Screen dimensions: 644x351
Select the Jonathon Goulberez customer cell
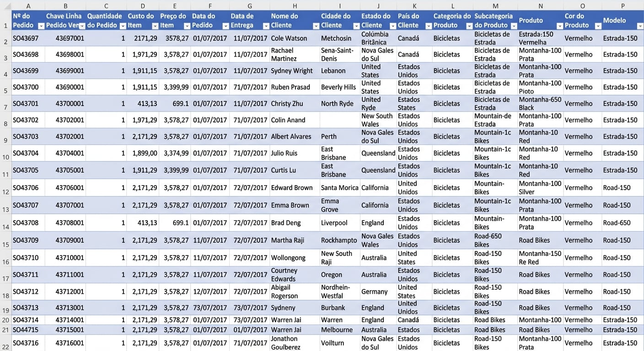tap(295, 343)
